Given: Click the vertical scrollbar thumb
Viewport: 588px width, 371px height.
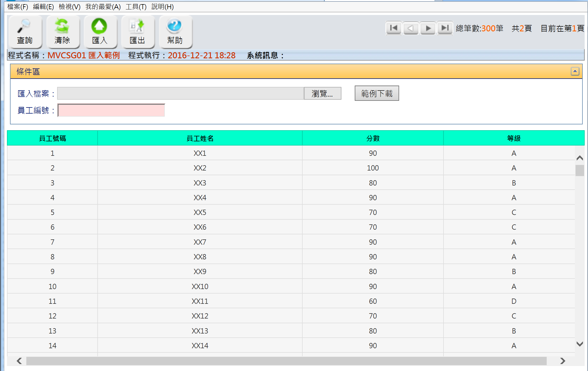Looking at the screenshot, I should pos(580,171).
